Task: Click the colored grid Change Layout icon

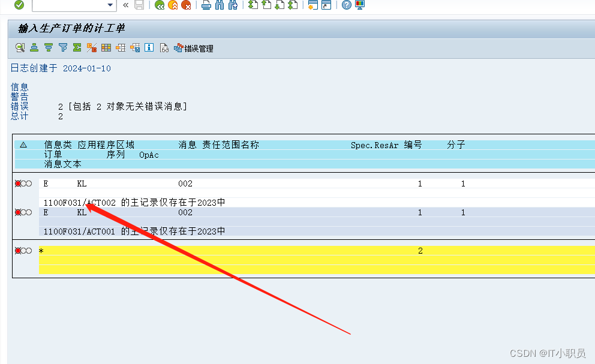Action: [106, 47]
